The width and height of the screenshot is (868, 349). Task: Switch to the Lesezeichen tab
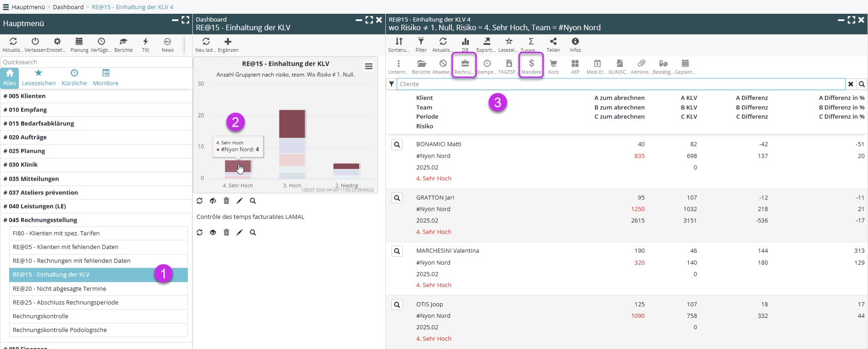tap(39, 78)
